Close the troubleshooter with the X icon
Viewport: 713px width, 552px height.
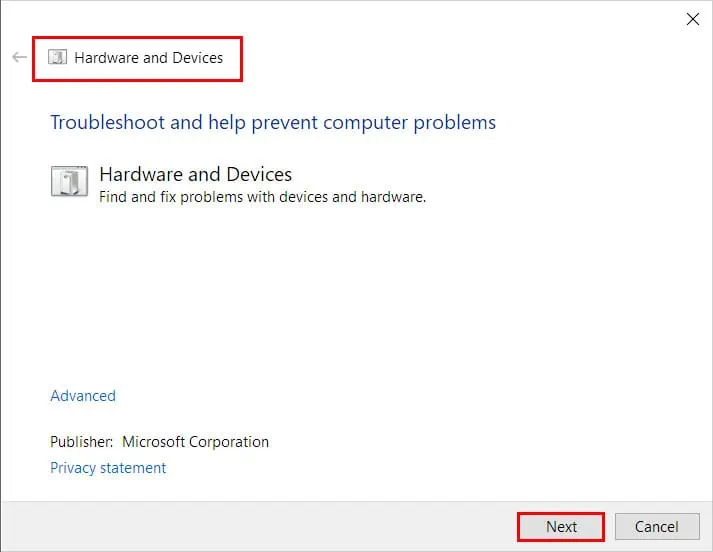tap(693, 19)
